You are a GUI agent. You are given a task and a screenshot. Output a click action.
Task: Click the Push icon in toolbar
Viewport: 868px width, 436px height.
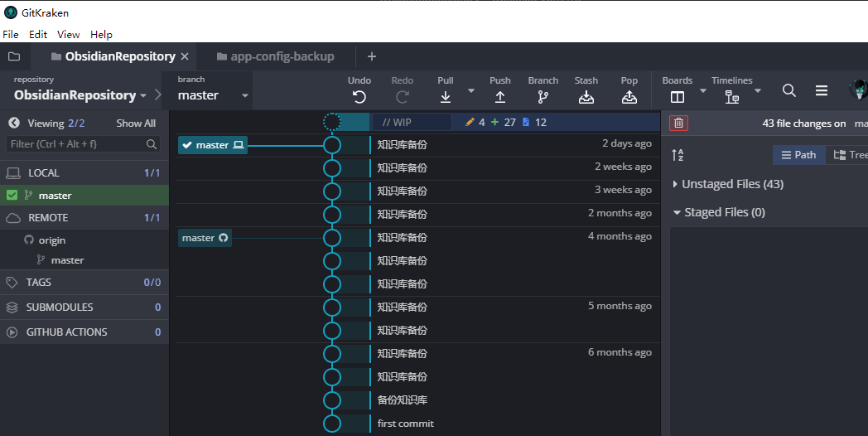(x=500, y=96)
